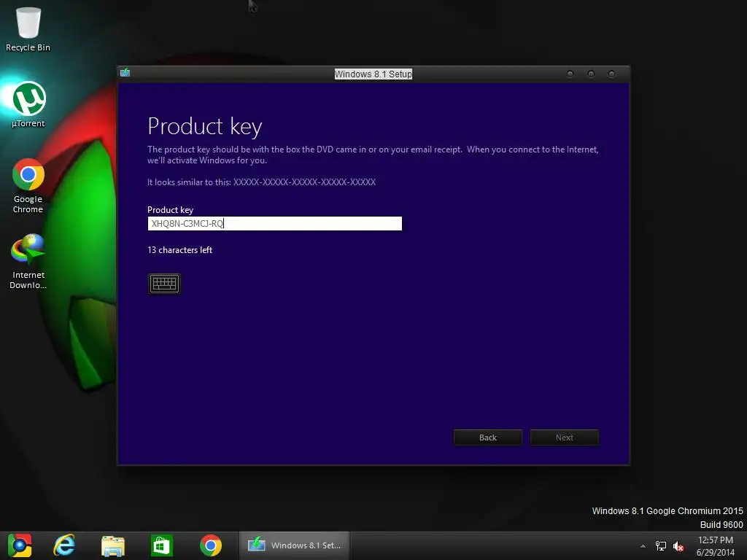
Task: Launch Chrome from the taskbar
Action: tap(211, 545)
